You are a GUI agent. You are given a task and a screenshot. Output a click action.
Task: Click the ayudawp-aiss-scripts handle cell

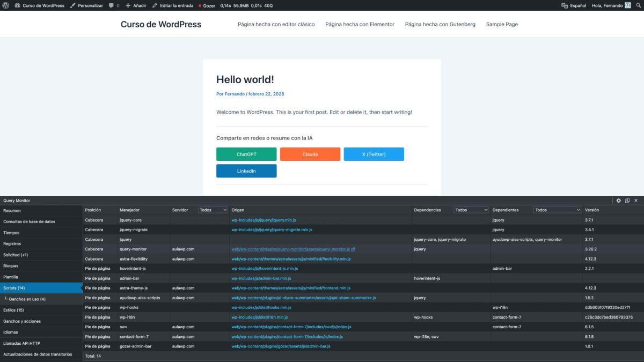140,298
